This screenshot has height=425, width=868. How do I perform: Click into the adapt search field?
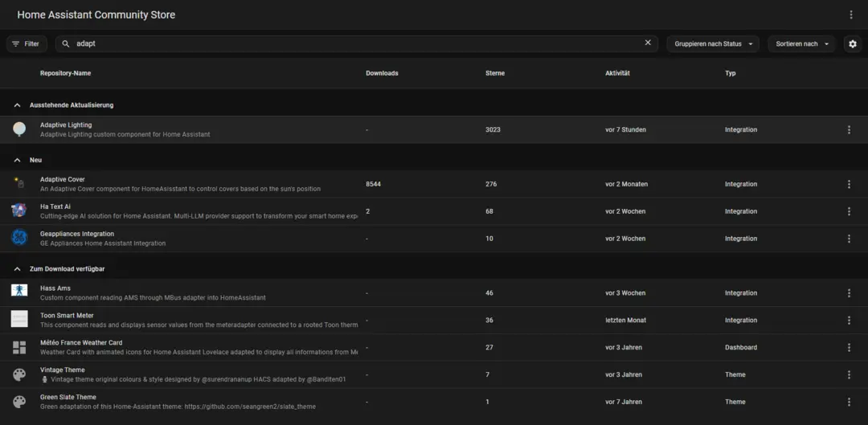(x=357, y=43)
